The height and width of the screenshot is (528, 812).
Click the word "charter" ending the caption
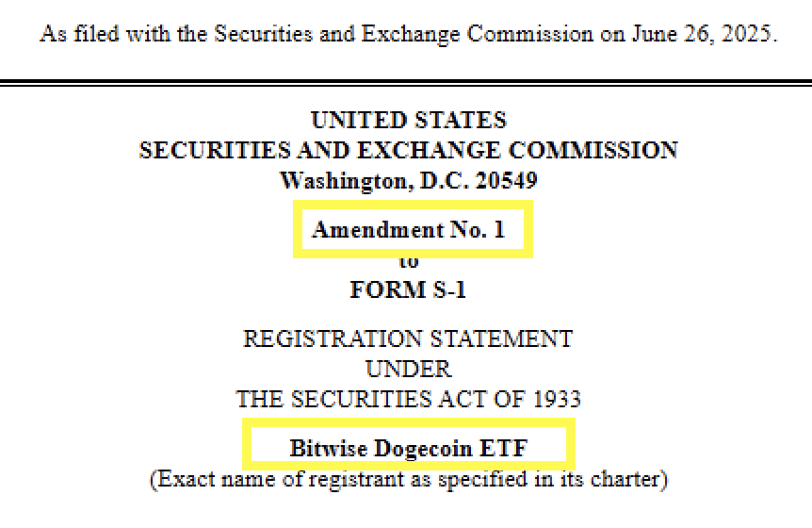[x=633, y=479]
